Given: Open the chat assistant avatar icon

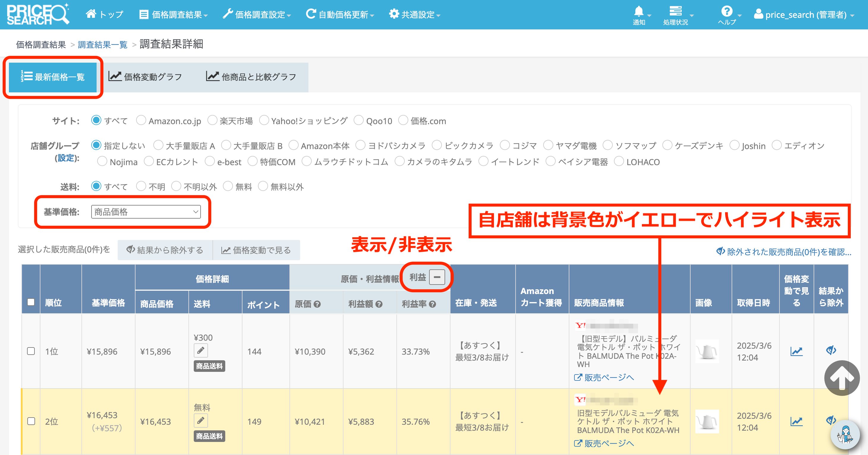Looking at the screenshot, I should point(846,435).
